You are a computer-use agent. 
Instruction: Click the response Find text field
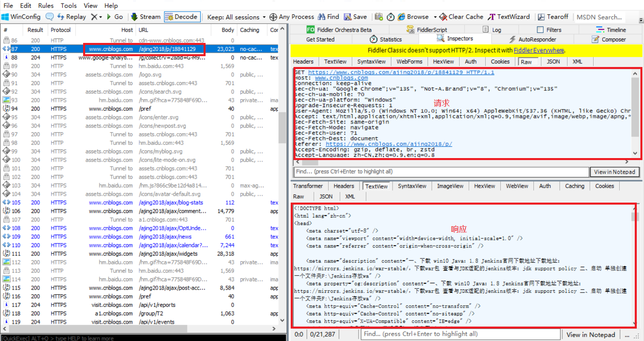pyautogui.click(x=461, y=334)
